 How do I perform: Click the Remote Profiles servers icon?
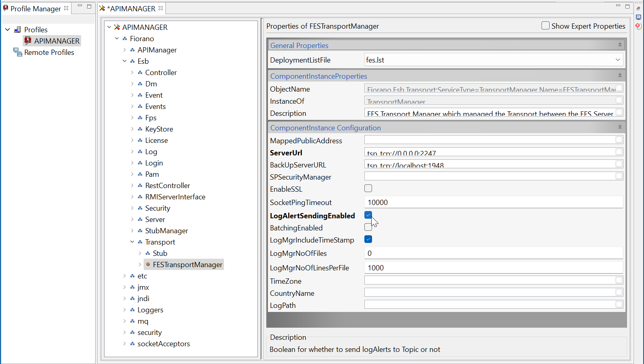point(17,52)
